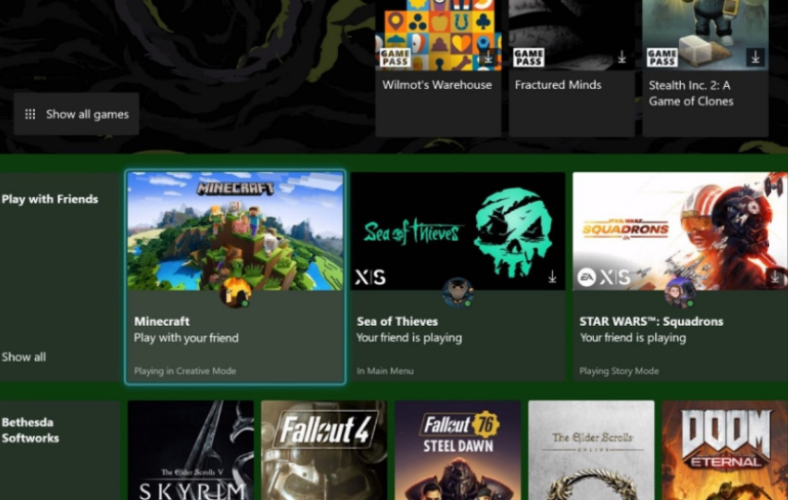Click the STAR WARS: Squadrons title text
The height and width of the screenshot is (500, 788).
point(651,321)
